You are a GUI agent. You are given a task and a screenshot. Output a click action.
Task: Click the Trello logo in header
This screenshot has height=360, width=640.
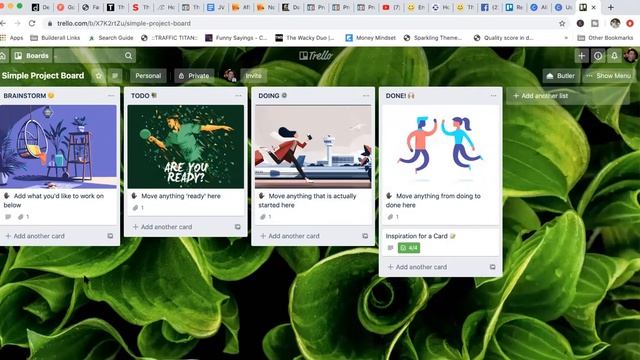[316, 56]
